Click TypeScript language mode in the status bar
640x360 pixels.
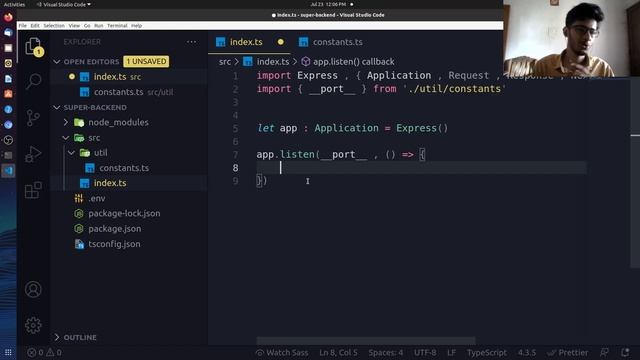coord(487,353)
